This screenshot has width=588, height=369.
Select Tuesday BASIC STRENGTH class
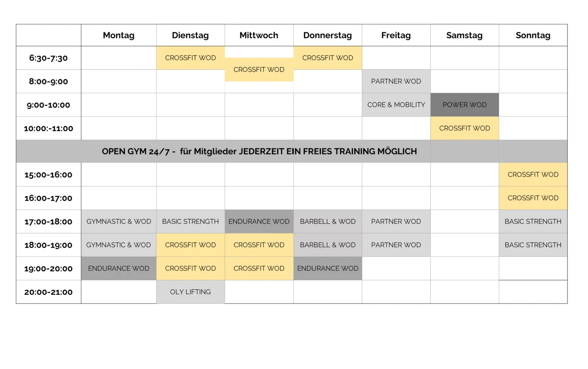pos(190,222)
